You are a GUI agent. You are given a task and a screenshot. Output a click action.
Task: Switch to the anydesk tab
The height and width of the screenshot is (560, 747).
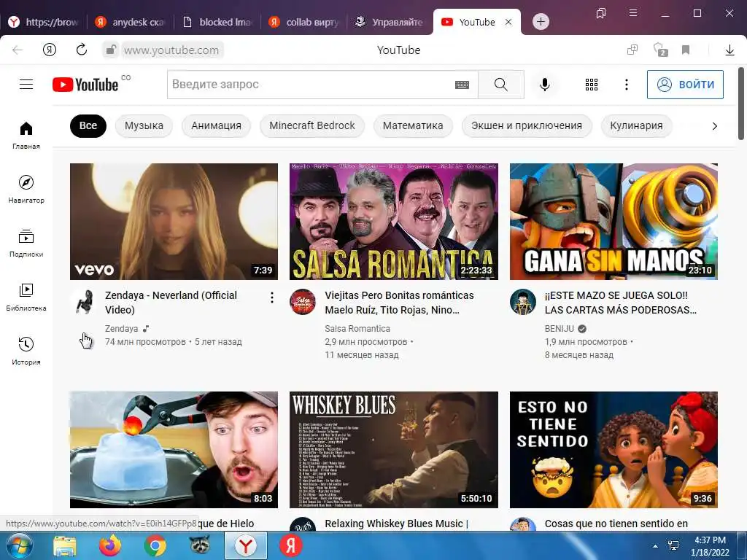point(130,22)
